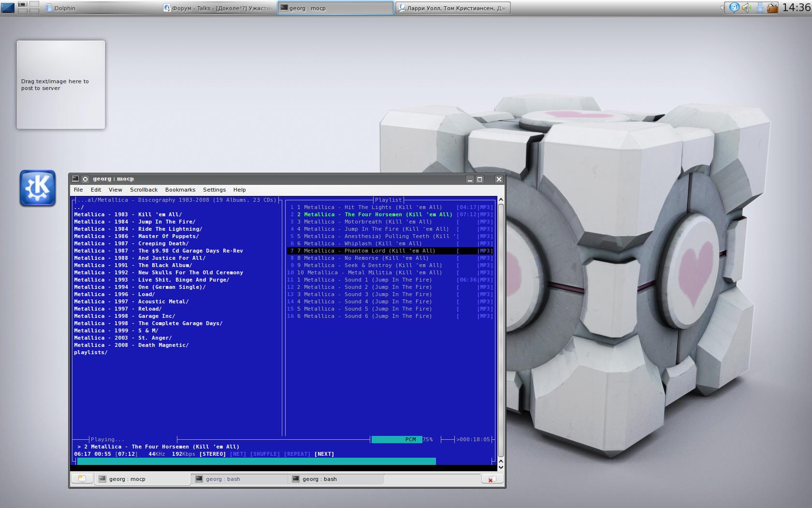Select Metallica - 1991 - The Black Album folder

[x=133, y=265]
